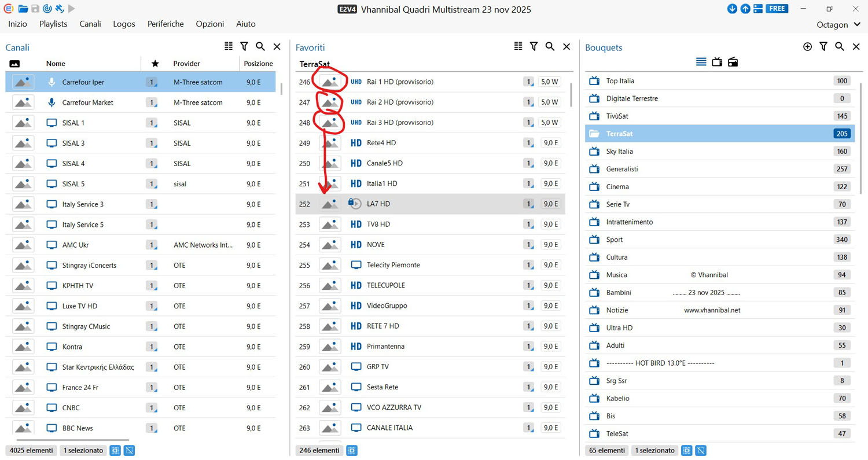This screenshot has width=868, height=460.
Task: Sort channels by Provider column
Action: click(x=187, y=64)
